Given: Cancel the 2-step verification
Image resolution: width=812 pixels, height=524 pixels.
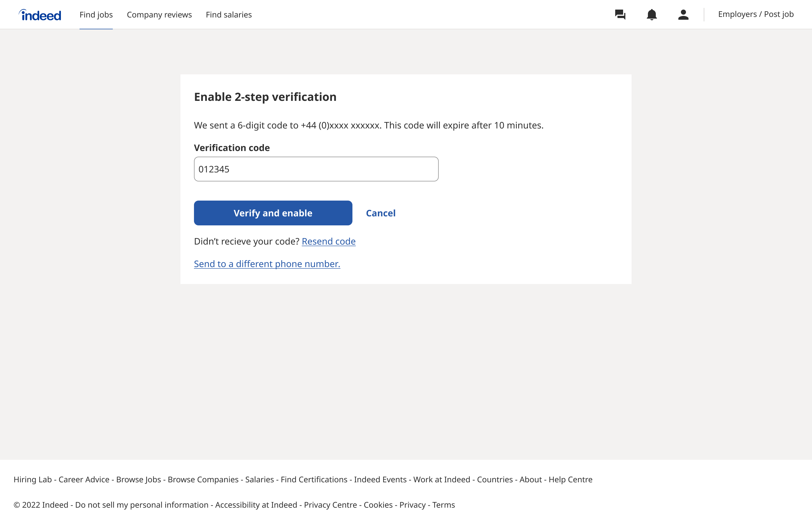Looking at the screenshot, I should click(x=381, y=213).
